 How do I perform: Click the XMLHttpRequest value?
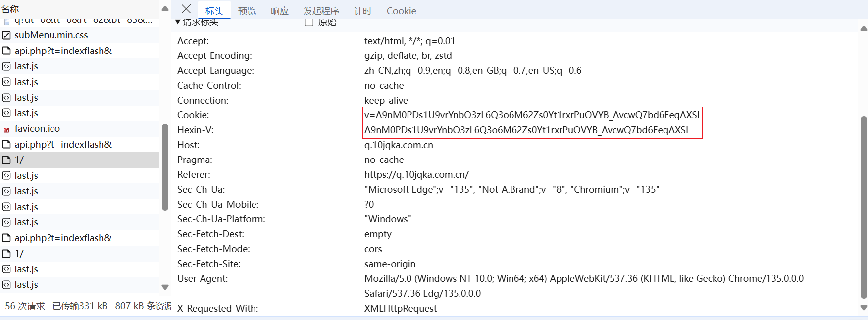click(x=401, y=308)
